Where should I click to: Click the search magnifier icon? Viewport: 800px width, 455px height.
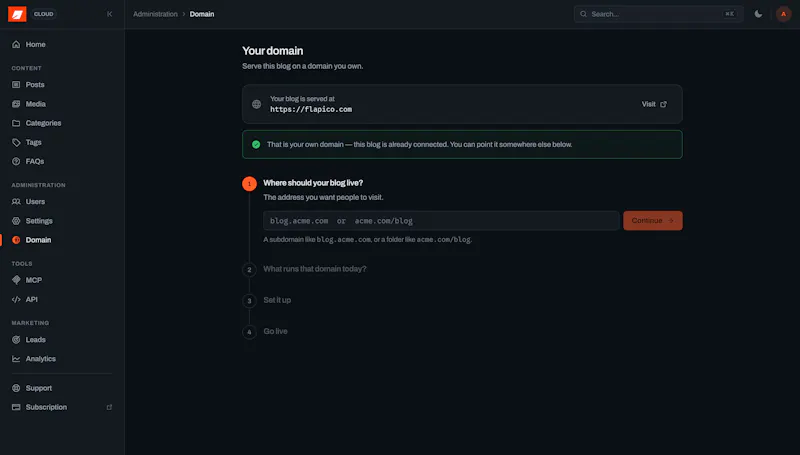pos(583,14)
